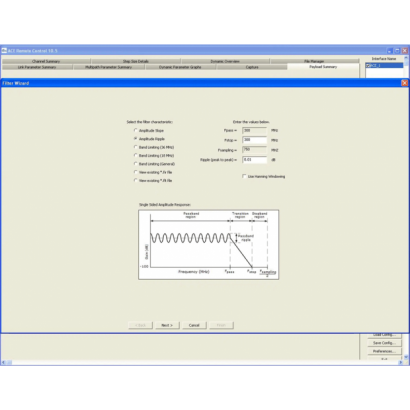
Task: Cancel the Filter Wizard
Action: [x=194, y=325]
